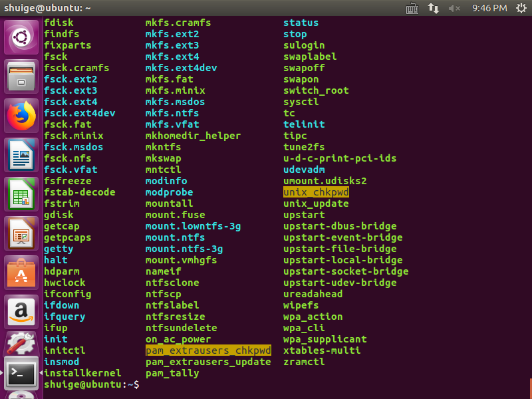Click the modprobe entry
532x399 pixels.
tap(170, 192)
